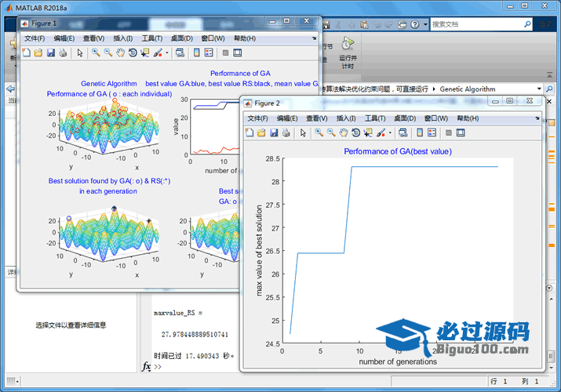This screenshot has width=561, height=392.
Task: Toggle Insert Legend in Figure 1 toolbar
Action: coord(209,53)
